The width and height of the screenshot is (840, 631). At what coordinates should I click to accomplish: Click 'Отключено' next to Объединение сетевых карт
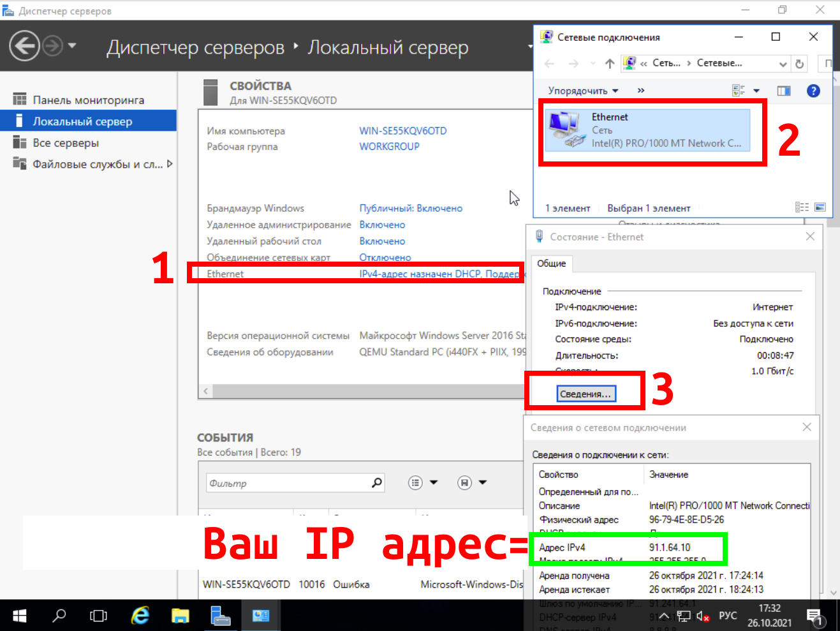(x=385, y=257)
